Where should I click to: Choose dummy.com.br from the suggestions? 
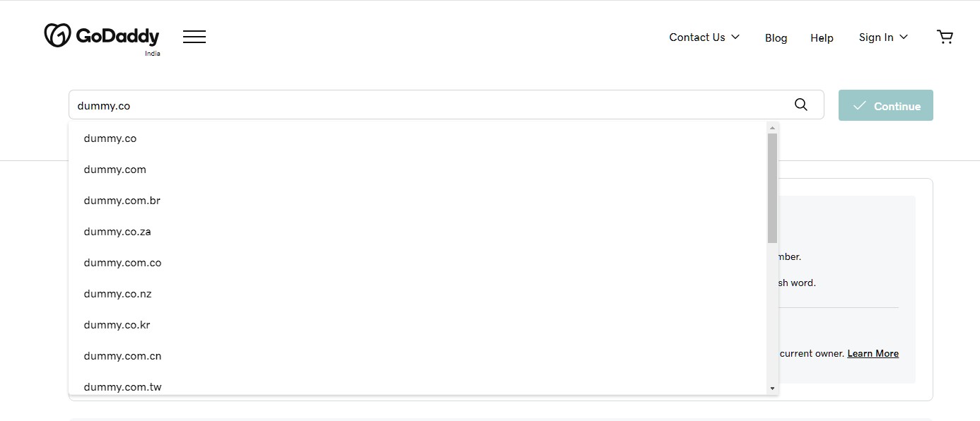pyautogui.click(x=122, y=201)
